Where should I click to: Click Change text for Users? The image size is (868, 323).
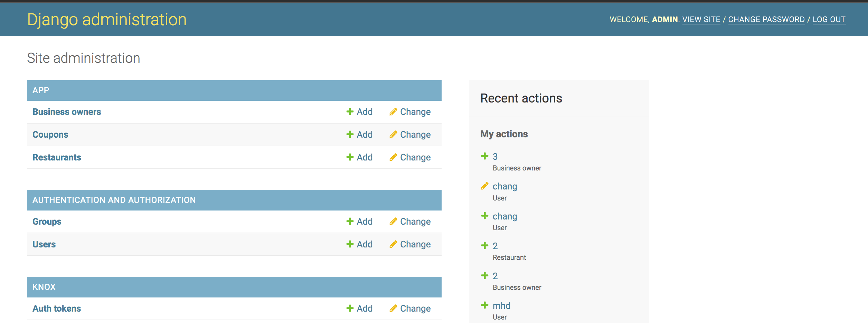click(415, 244)
